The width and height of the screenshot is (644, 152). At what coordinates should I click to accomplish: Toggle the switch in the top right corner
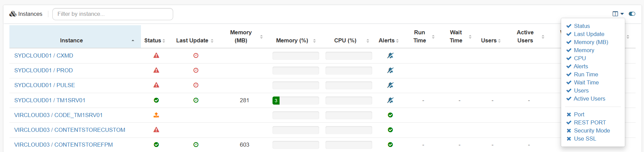point(632,14)
